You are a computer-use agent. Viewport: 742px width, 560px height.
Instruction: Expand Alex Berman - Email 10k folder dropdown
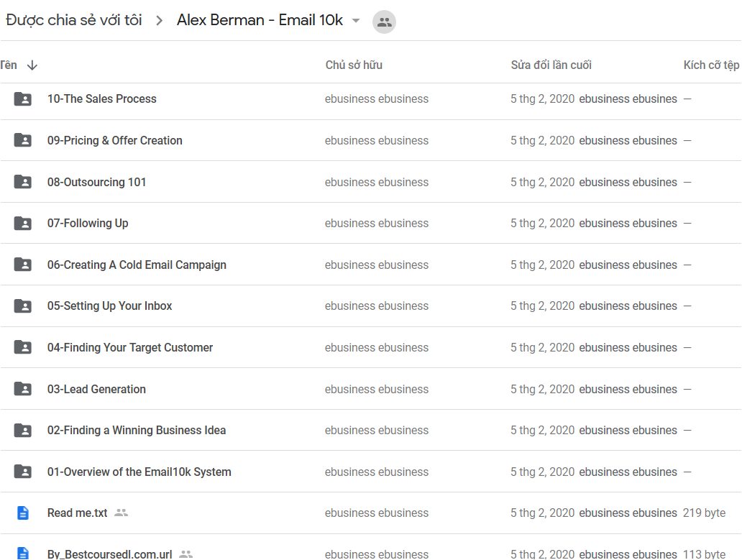click(356, 20)
